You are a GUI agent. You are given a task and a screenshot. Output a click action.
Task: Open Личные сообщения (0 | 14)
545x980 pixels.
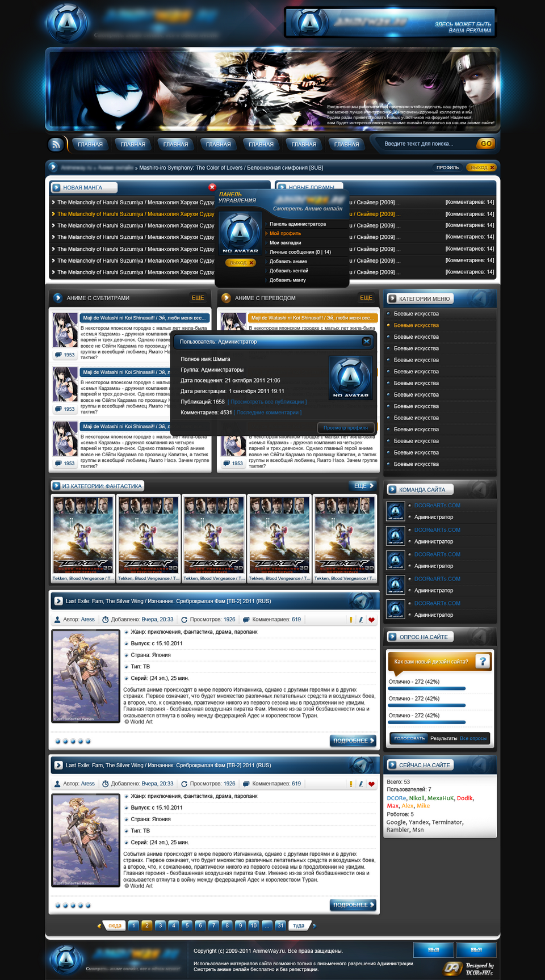point(300,252)
